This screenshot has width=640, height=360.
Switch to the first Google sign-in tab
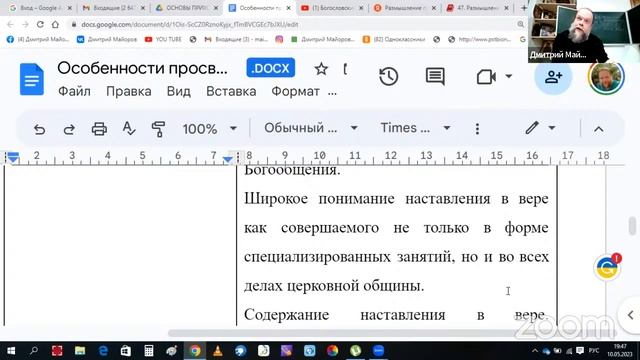[40, 8]
